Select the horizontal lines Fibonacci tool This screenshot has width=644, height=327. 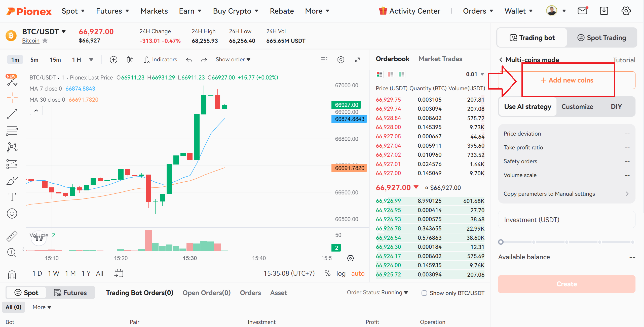(12, 131)
